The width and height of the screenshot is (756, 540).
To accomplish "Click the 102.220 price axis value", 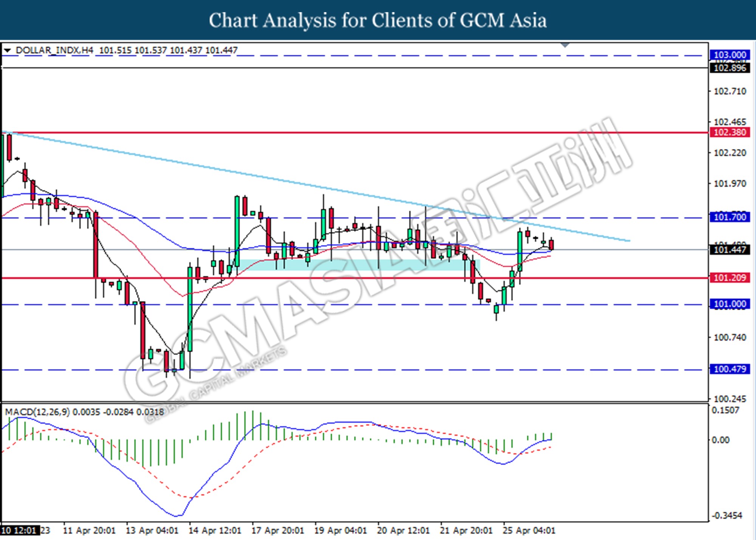I will click(x=730, y=153).
